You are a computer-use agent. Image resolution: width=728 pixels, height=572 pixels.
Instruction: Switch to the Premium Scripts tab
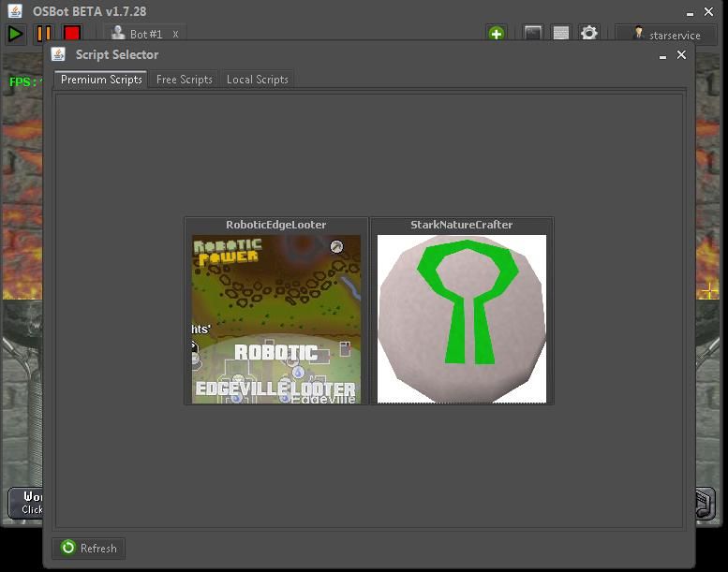101,80
